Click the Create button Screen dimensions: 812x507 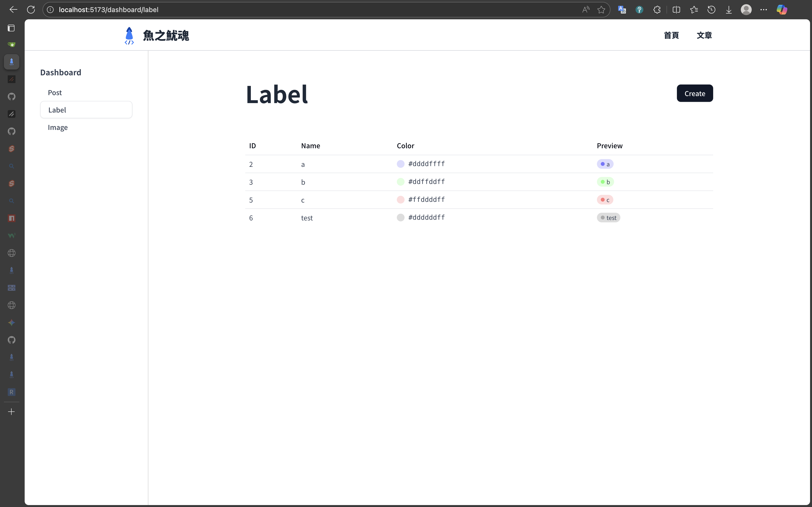tap(695, 93)
